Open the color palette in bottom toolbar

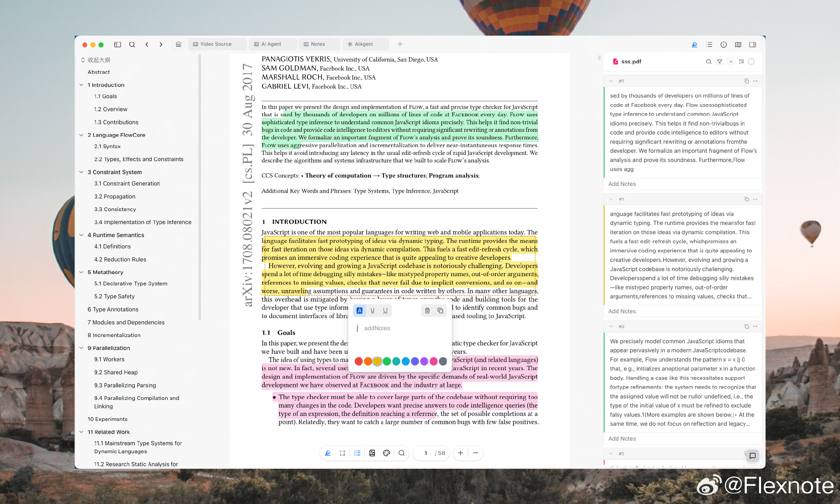pyautogui.click(x=387, y=453)
